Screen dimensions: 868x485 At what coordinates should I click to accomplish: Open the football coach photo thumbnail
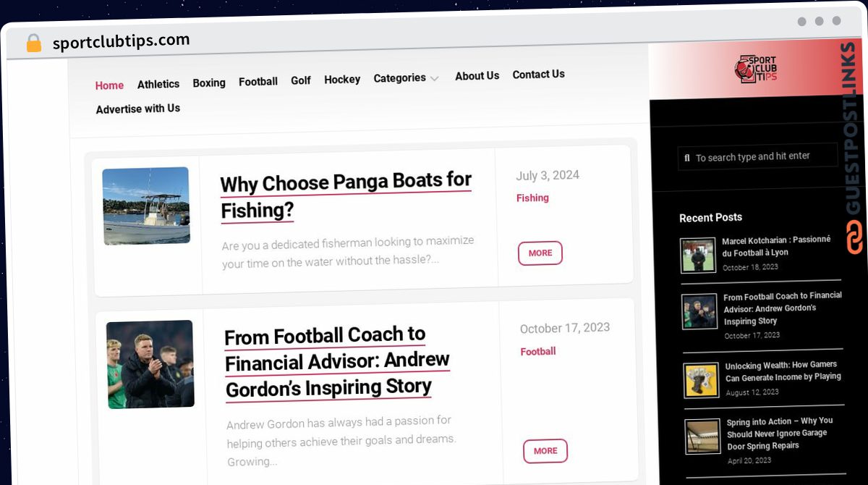[x=150, y=364]
